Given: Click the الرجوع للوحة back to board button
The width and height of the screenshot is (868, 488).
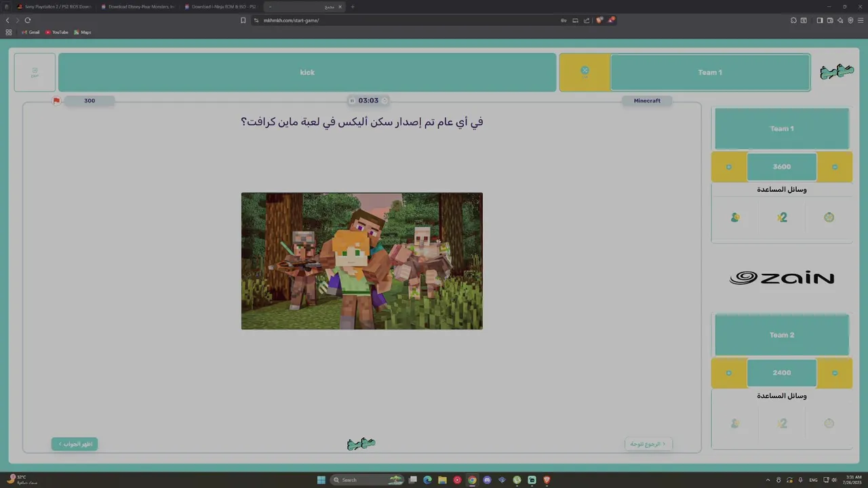Looking at the screenshot, I should (648, 444).
